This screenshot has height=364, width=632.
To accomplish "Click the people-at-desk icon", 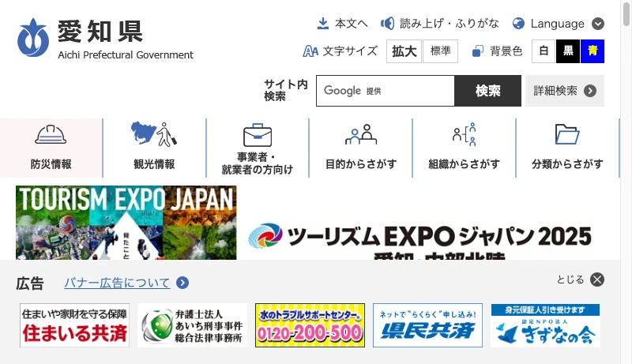I will point(361,134).
